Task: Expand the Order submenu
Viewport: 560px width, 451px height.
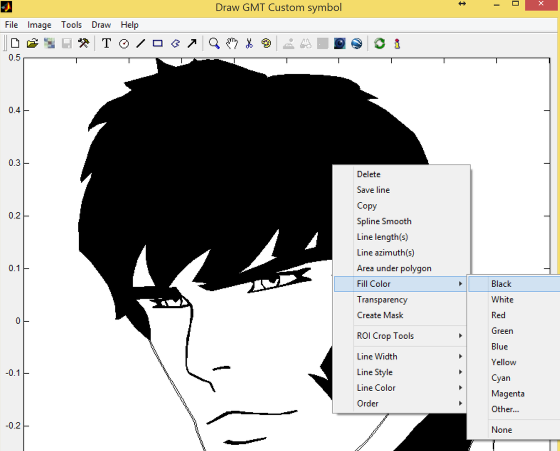Action: point(401,404)
